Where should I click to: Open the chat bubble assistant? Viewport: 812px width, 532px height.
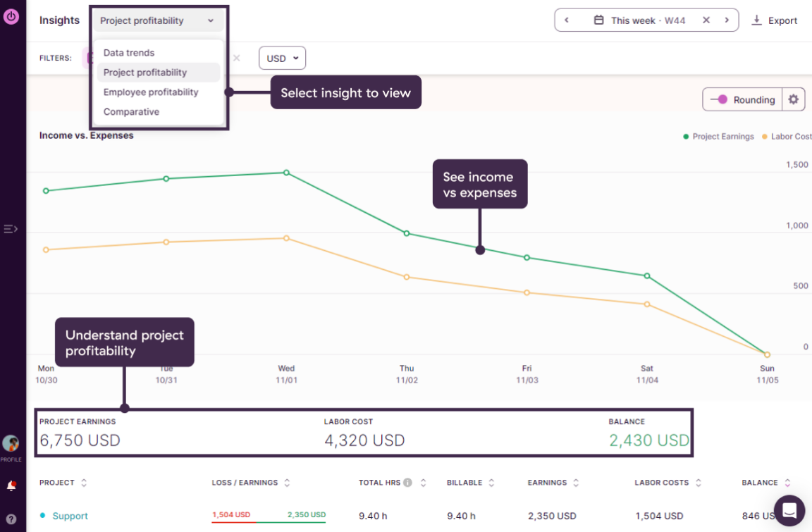click(x=789, y=510)
